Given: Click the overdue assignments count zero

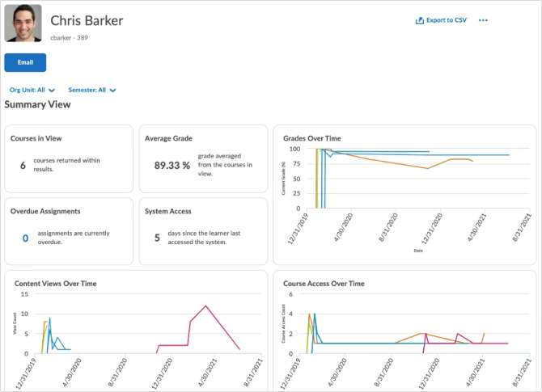Looking at the screenshot, I should 25,238.
